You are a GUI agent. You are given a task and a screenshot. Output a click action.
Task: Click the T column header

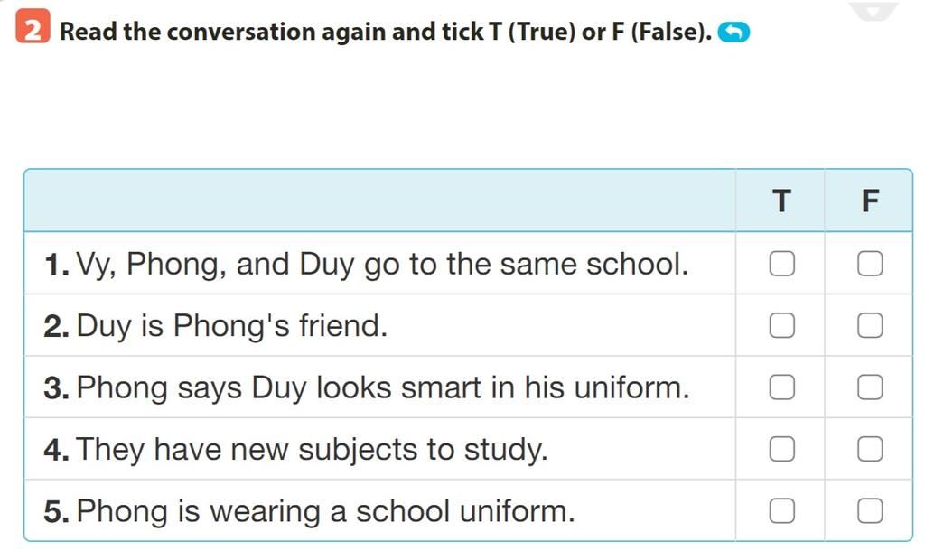click(x=781, y=201)
